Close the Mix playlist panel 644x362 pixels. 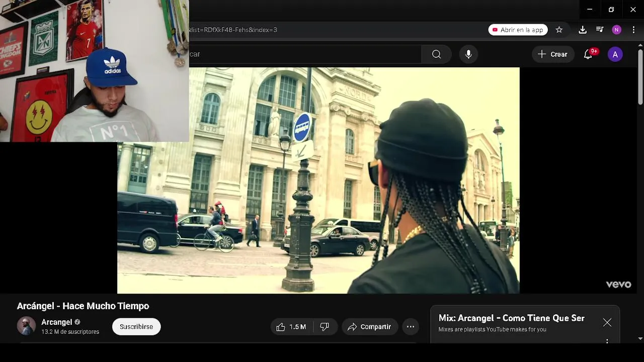(x=607, y=323)
